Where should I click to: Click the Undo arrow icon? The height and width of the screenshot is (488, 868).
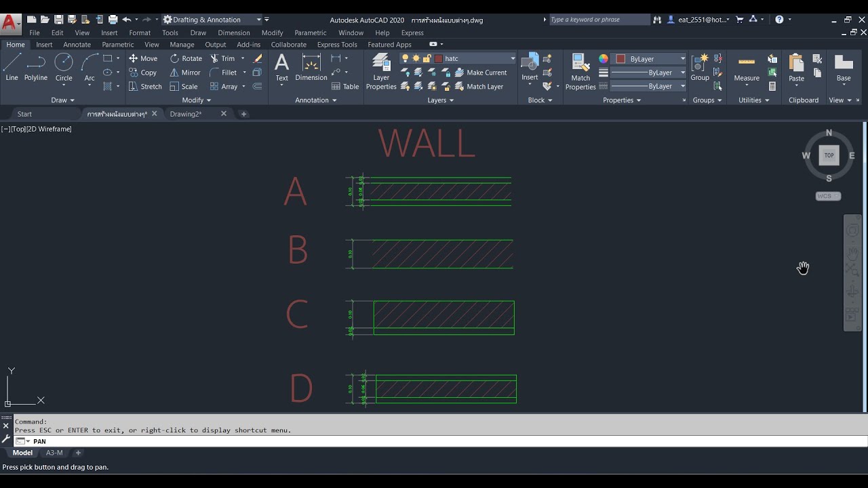[x=126, y=20]
